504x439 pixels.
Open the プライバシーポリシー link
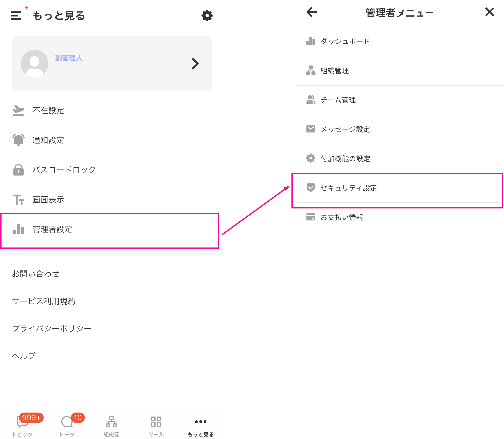(x=52, y=328)
